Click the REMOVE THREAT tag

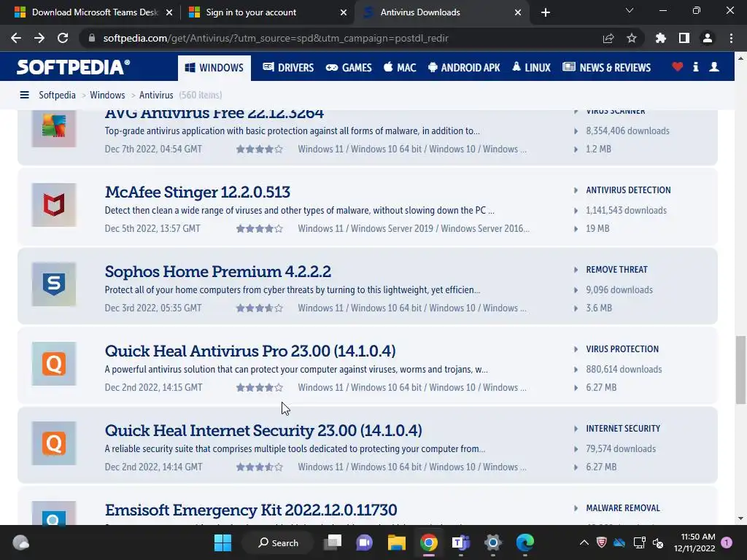617,270
